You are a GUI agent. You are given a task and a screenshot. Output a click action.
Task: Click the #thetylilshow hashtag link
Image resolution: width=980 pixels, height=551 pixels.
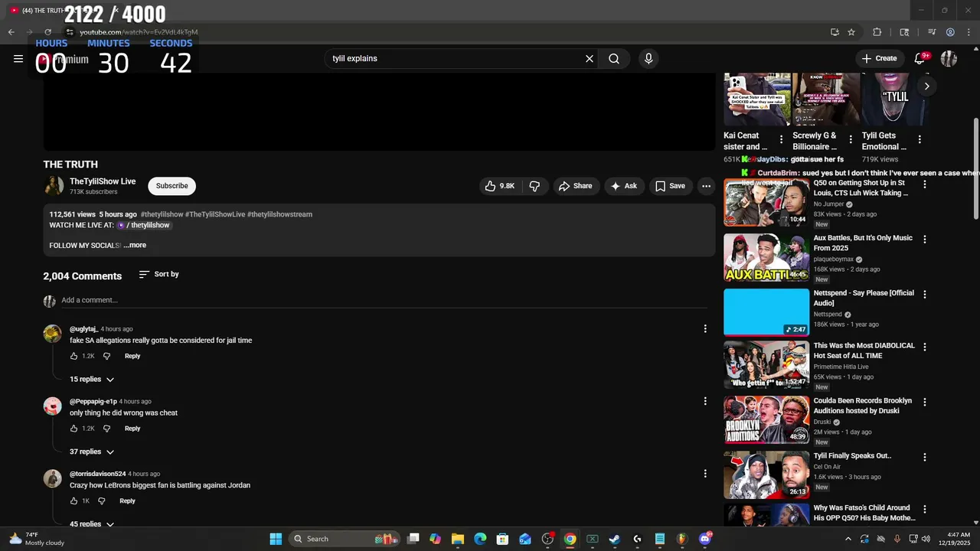[162, 214]
